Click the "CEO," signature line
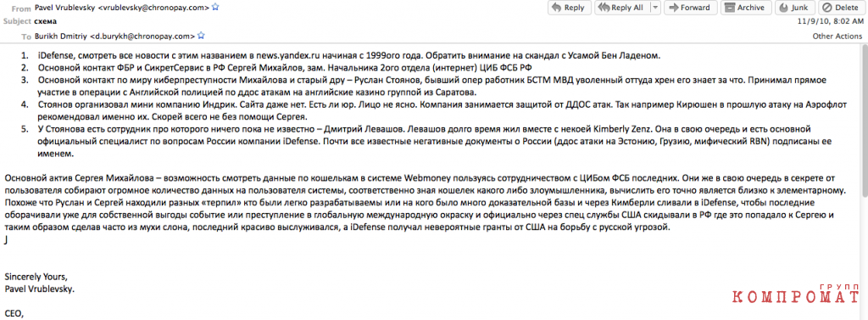Screen dimensions: 868x320 14,313
